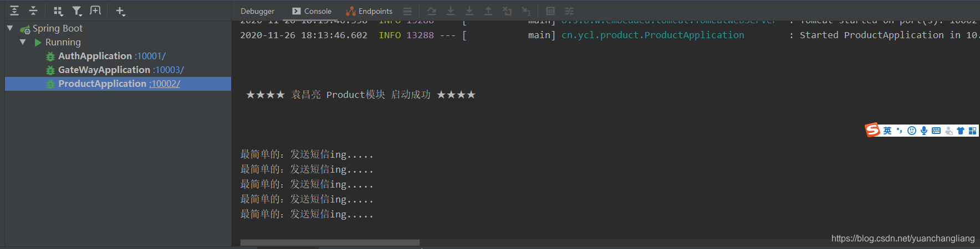Toggle the IME punctuation mode

tap(899, 131)
